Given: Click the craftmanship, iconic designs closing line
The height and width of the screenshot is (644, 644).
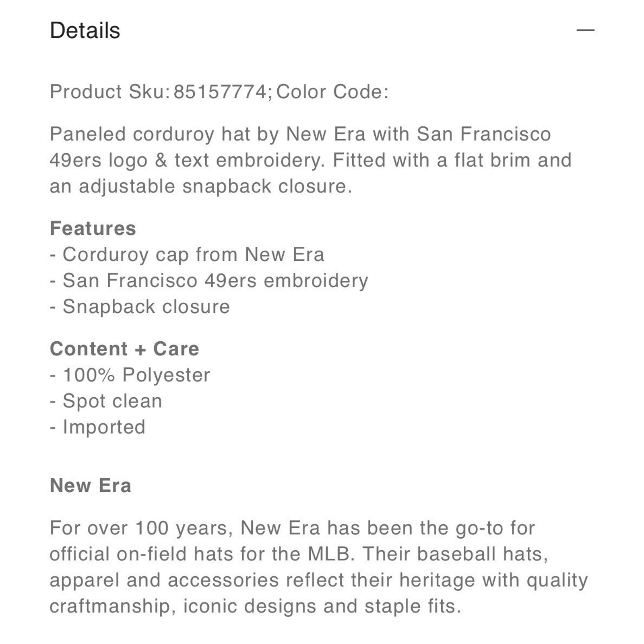Looking at the screenshot, I should (255, 607).
